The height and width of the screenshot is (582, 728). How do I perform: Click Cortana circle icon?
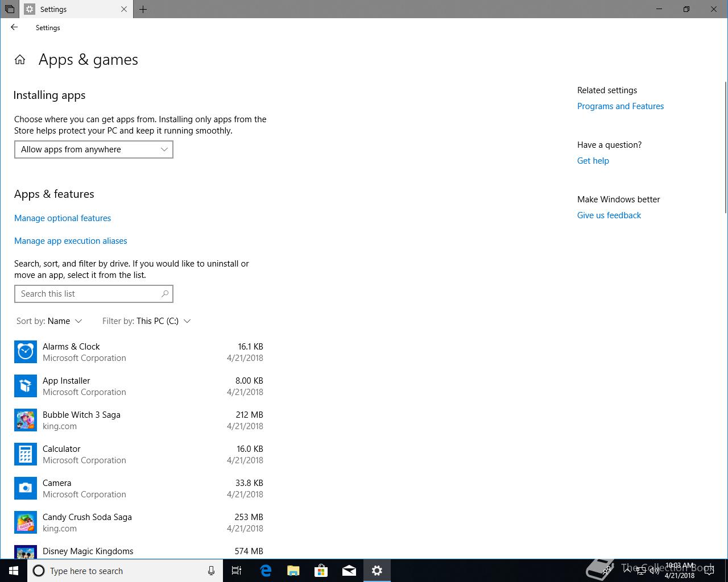point(39,571)
